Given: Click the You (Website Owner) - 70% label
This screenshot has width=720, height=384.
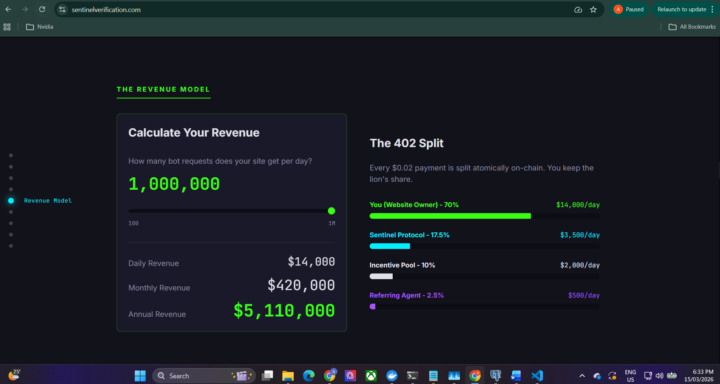Looking at the screenshot, I should [414, 205].
